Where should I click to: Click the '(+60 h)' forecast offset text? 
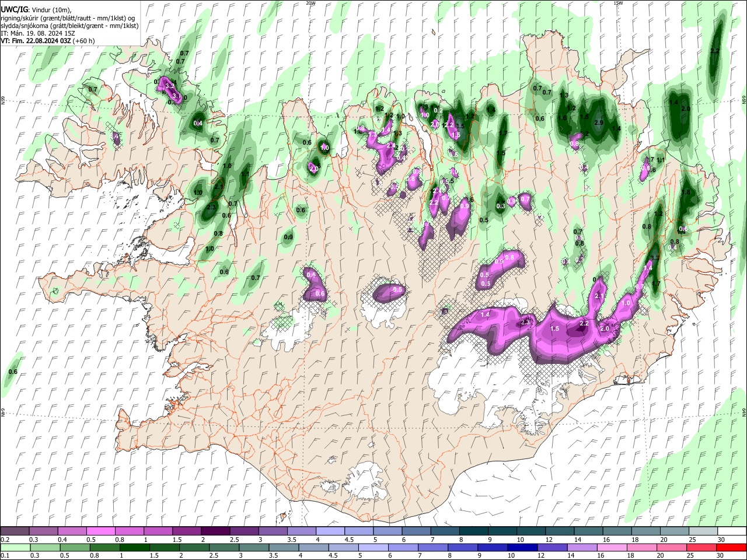point(84,41)
